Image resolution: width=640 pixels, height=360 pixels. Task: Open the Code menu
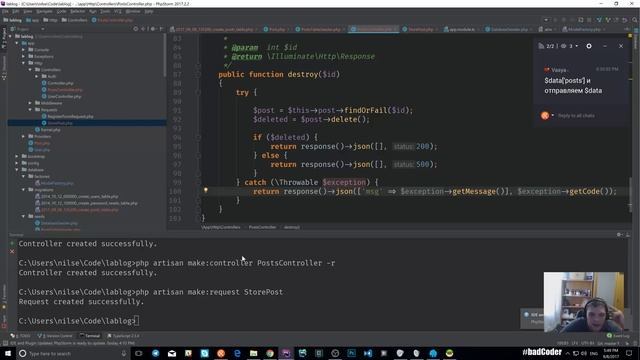(61, 11)
